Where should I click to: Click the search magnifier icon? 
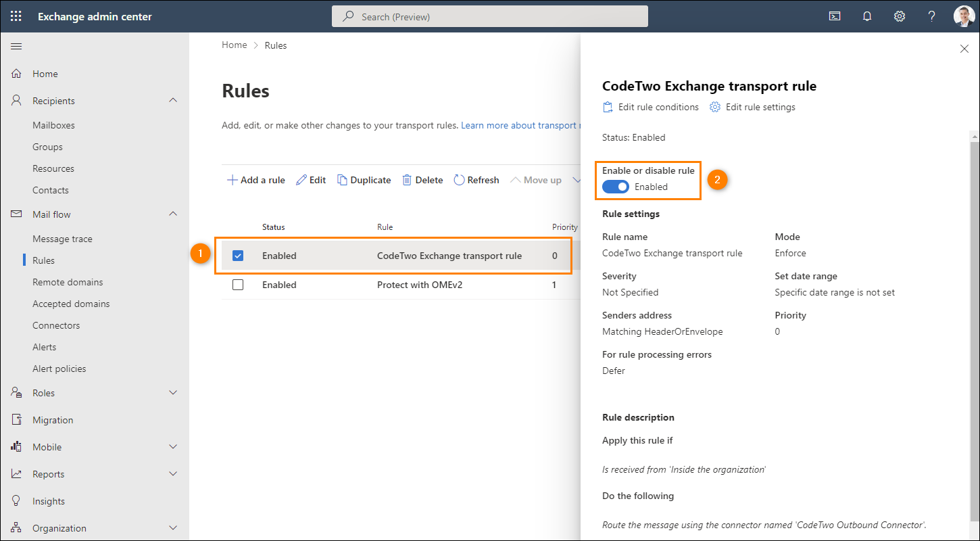[349, 16]
